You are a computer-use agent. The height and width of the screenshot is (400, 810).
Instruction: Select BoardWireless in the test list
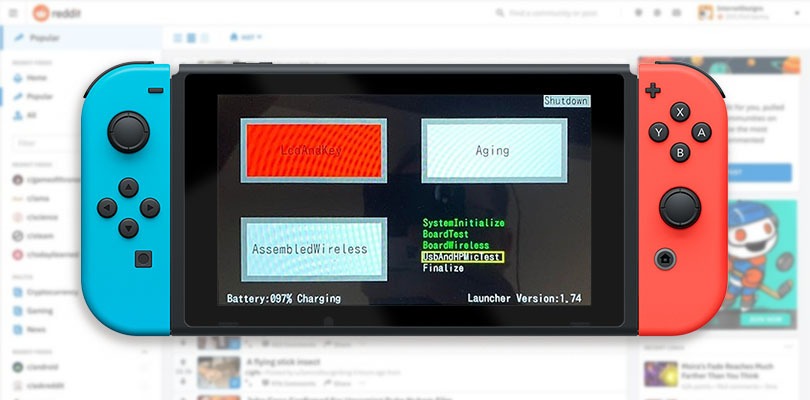click(456, 245)
